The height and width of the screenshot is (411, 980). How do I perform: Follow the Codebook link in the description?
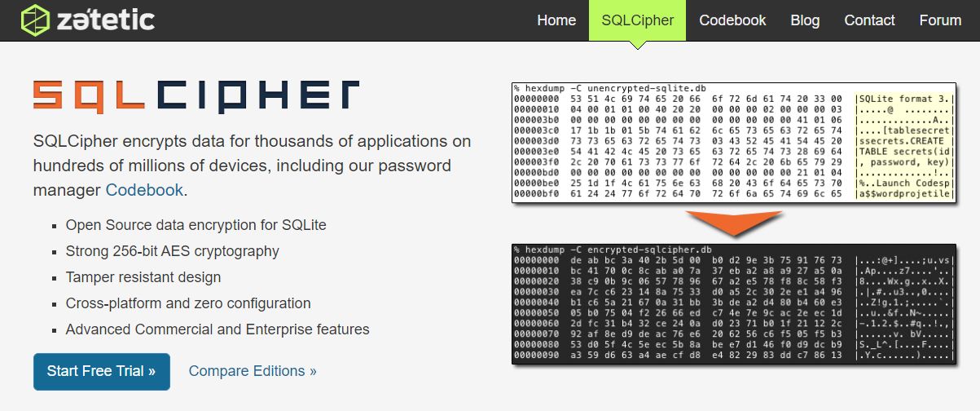coord(144,190)
